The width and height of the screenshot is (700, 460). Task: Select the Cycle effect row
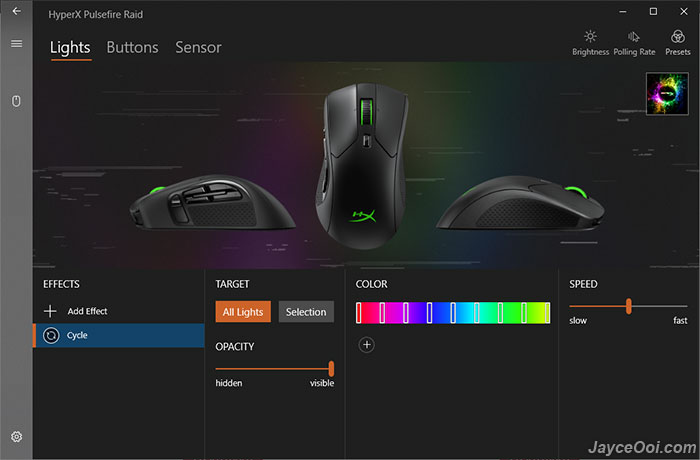click(119, 335)
